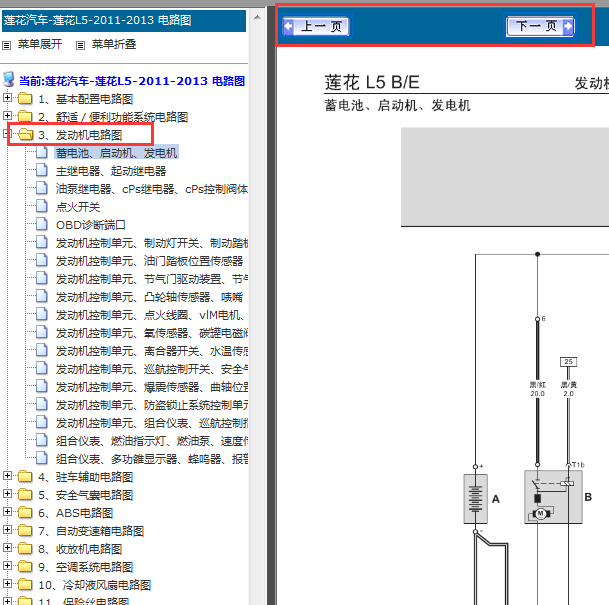Click folder icon of 10、冷却液风扇电路图

[x=25, y=584]
